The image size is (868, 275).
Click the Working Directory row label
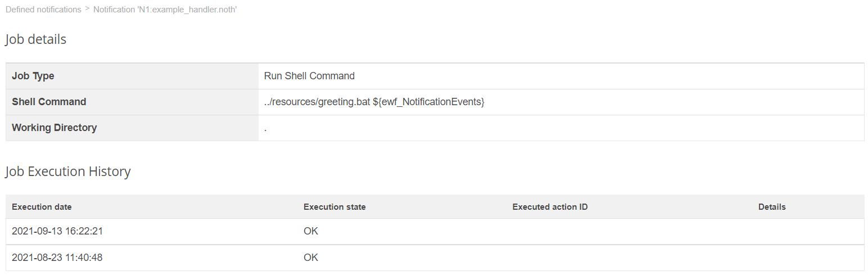pyautogui.click(x=54, y=128)
